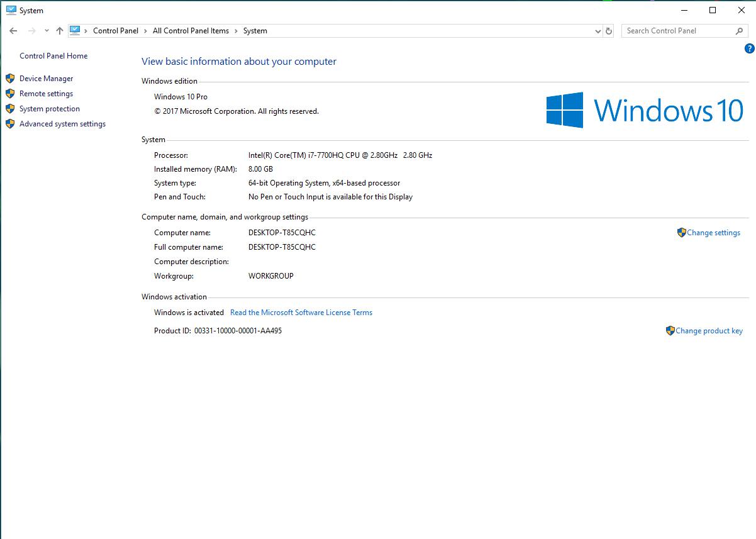Open Device Manager link
Image resolution: width=756 pixels, height=539 pixels.
pyautogui.click(x=47, y=79)
